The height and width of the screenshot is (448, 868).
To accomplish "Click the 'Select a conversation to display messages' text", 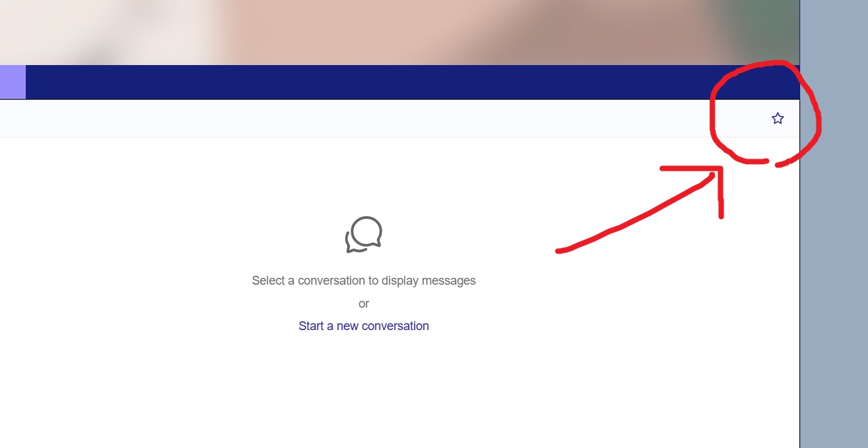I will [x=363, y=281].
